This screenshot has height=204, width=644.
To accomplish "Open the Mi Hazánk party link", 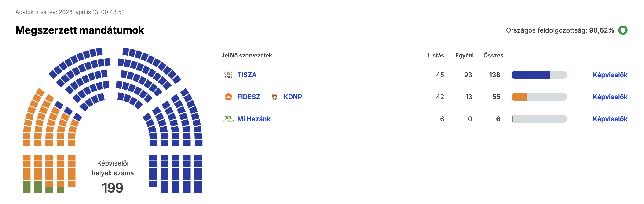I will pos(254,119).
